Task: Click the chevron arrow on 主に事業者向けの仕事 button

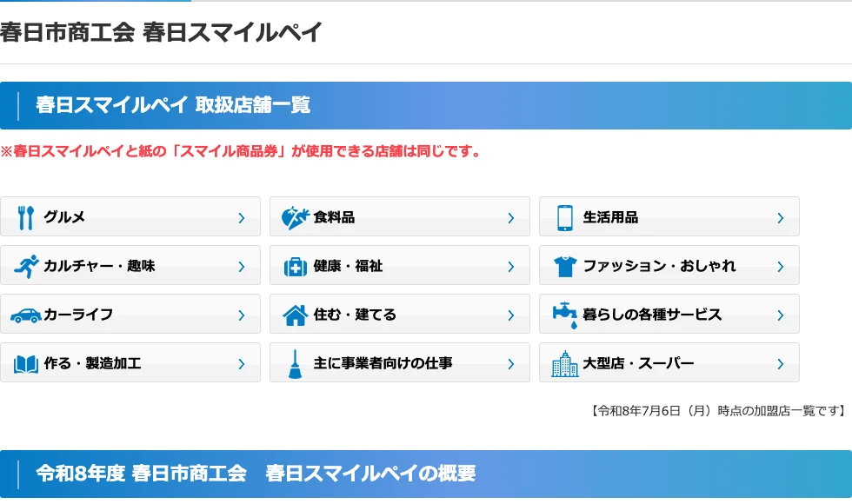Action: (x=511, y=364)
